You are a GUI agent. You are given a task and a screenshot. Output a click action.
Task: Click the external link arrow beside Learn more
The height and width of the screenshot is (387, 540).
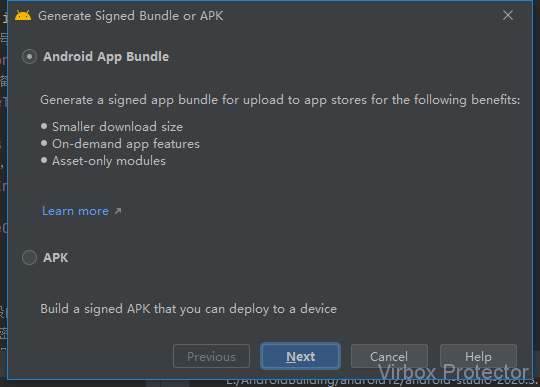118,211
